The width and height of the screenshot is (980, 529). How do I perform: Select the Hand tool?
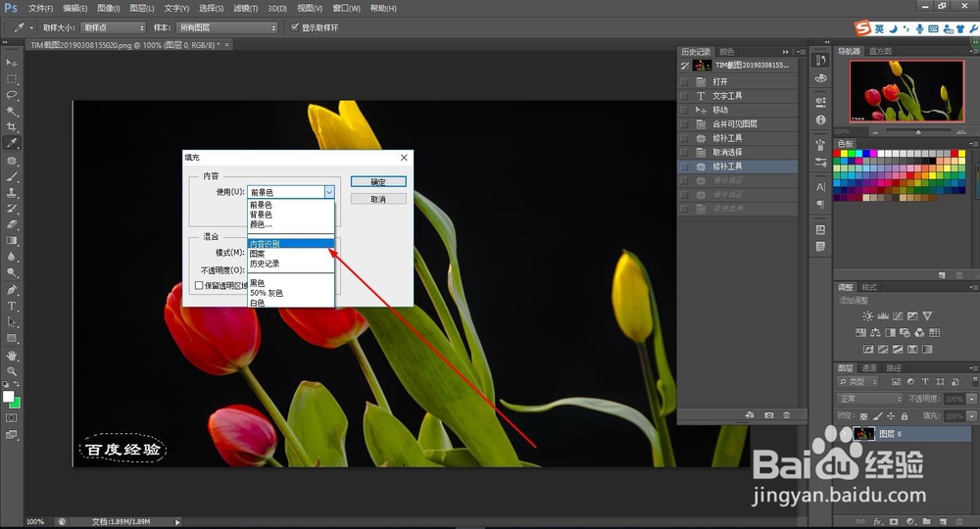pos(11,356)
